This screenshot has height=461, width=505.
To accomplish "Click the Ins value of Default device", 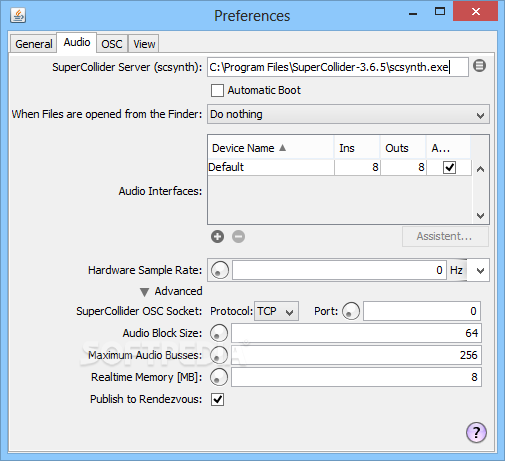I will (357, 167).
